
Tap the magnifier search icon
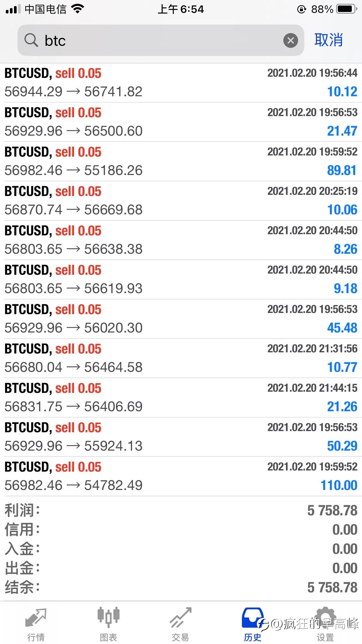pyautogui.click(x=31, y=40)
